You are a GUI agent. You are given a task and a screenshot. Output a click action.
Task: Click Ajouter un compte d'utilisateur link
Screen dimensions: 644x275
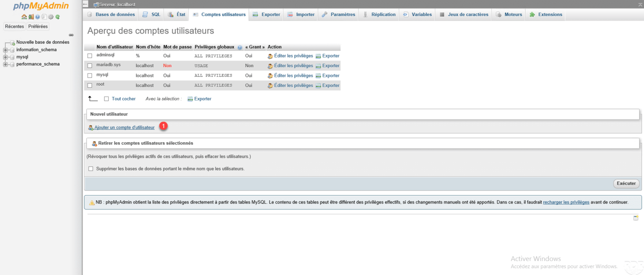pyautogui.click(x=125, y=128)
